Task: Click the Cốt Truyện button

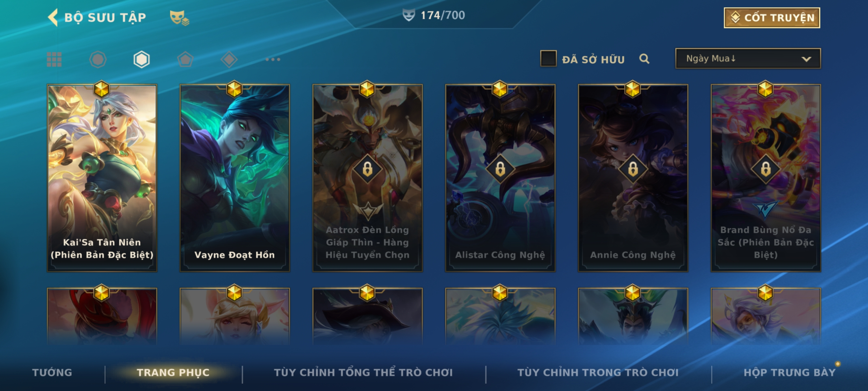Action: 772,18
